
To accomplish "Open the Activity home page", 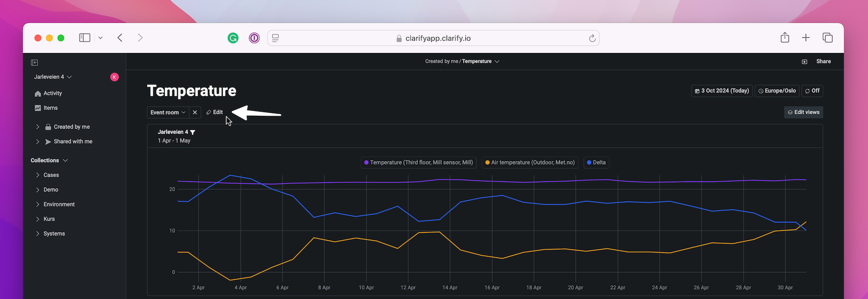I will coord(48,93).
